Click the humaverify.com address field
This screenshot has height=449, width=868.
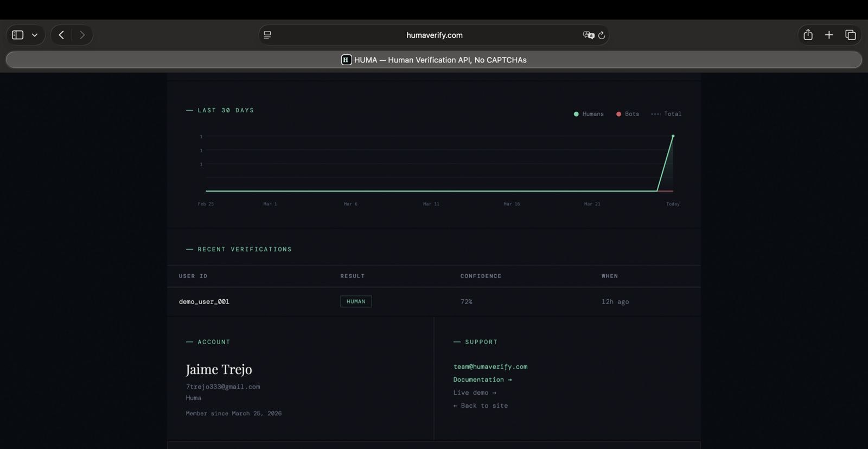[434, 35]
